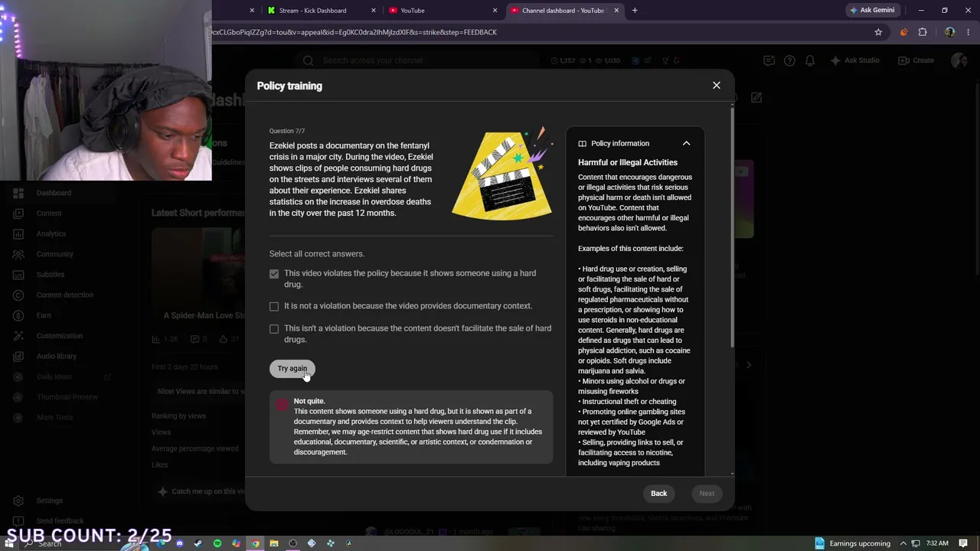Open the Studio account avatar menu
Viewport: 980px width, 551px height.
coord(959,60)
